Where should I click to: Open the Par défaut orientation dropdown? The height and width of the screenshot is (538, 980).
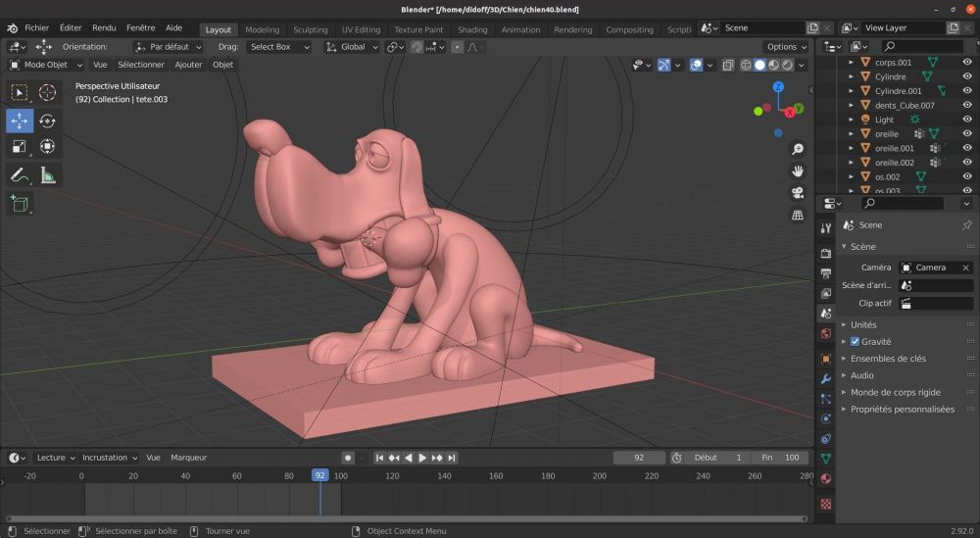[x=169, y=47]
